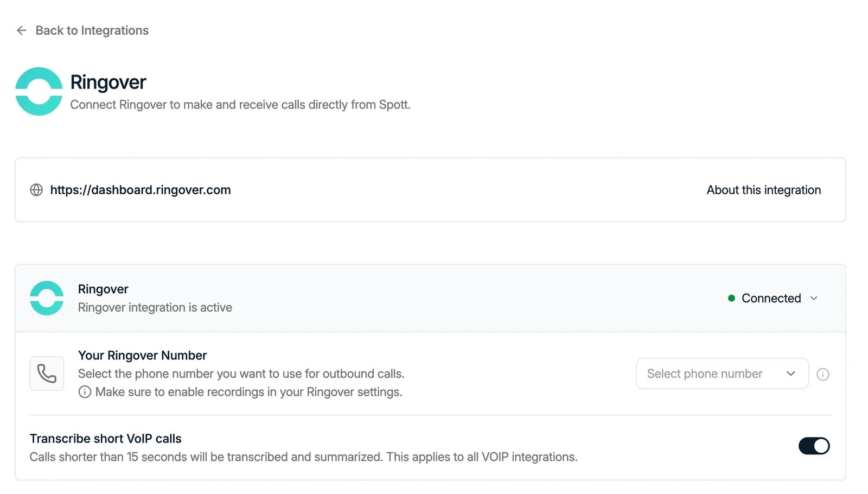Click the chevron next to Connected
Viewport: 868px width, 494px height.
[x=814, y=298]
